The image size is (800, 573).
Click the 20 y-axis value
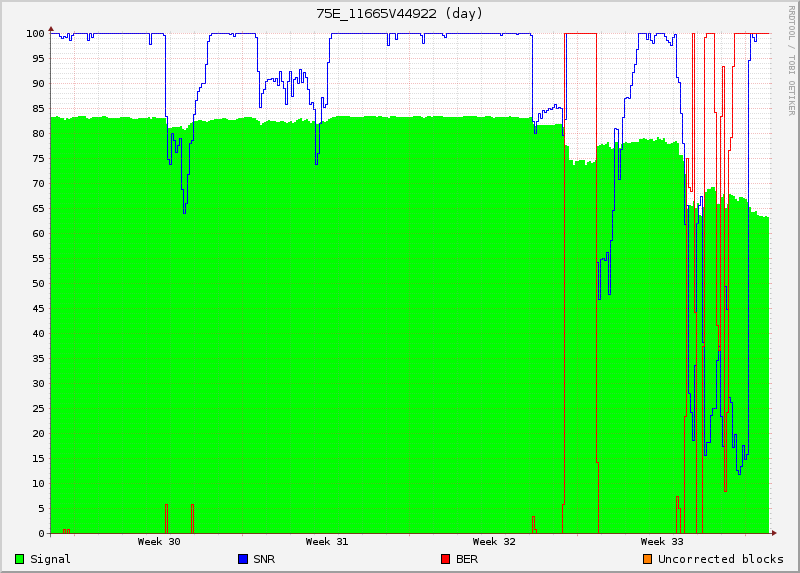click(x=38, y=434)
